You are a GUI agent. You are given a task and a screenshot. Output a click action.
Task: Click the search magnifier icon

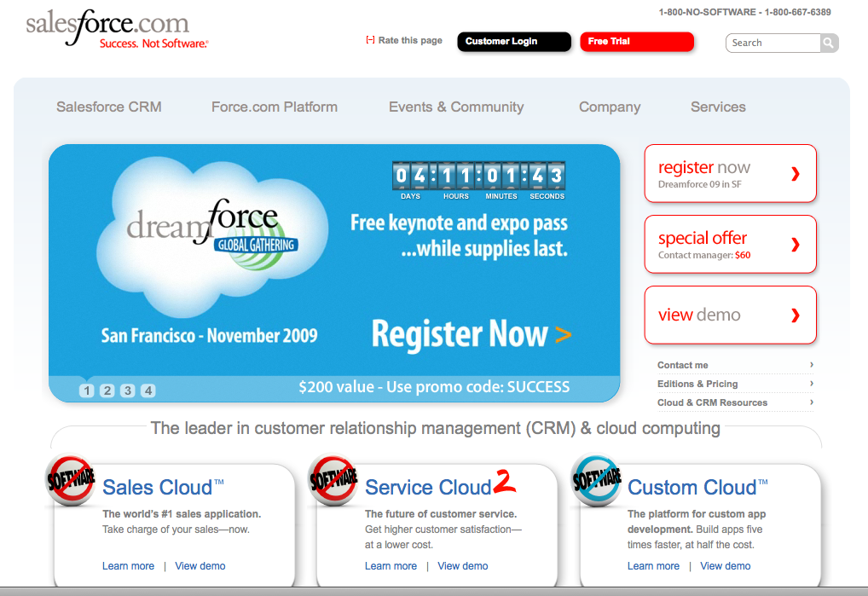(829, 43)
